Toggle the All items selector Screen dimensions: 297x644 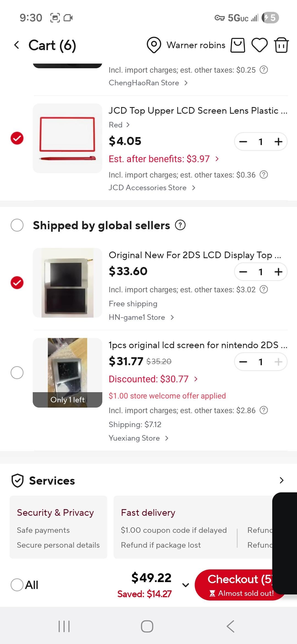point(17,585)
